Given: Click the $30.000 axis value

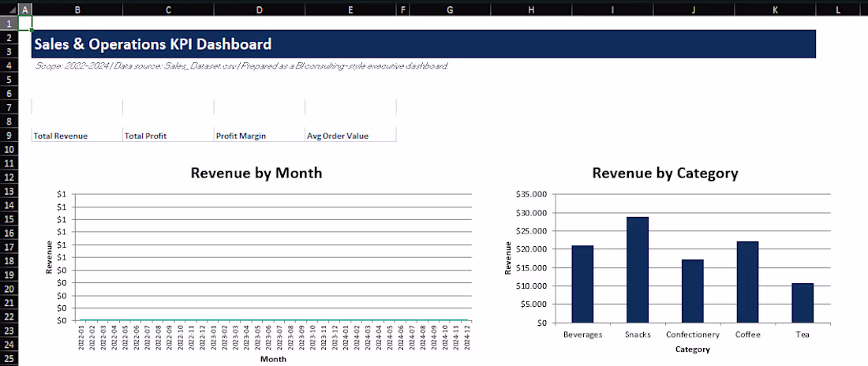Looking at the screenshot, I should point(531,213).
